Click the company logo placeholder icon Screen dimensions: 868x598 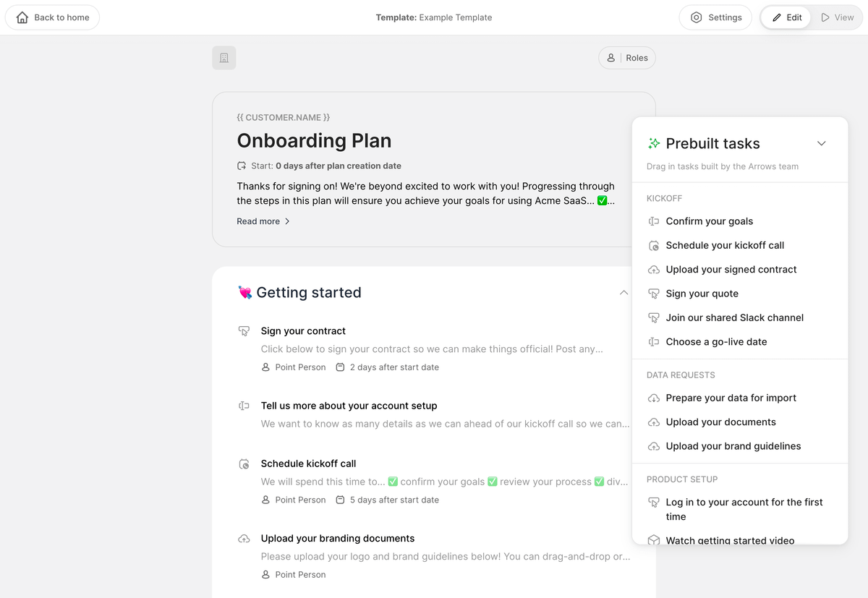224,58
